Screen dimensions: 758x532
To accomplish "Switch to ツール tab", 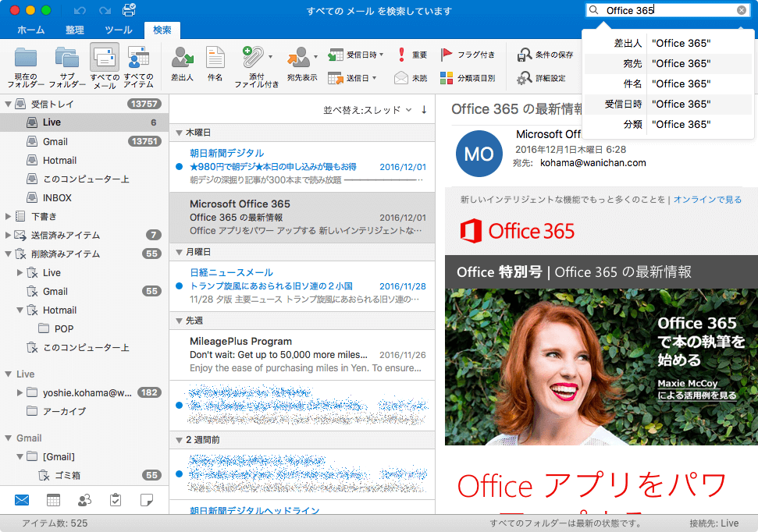I will [x=119, y=30].
